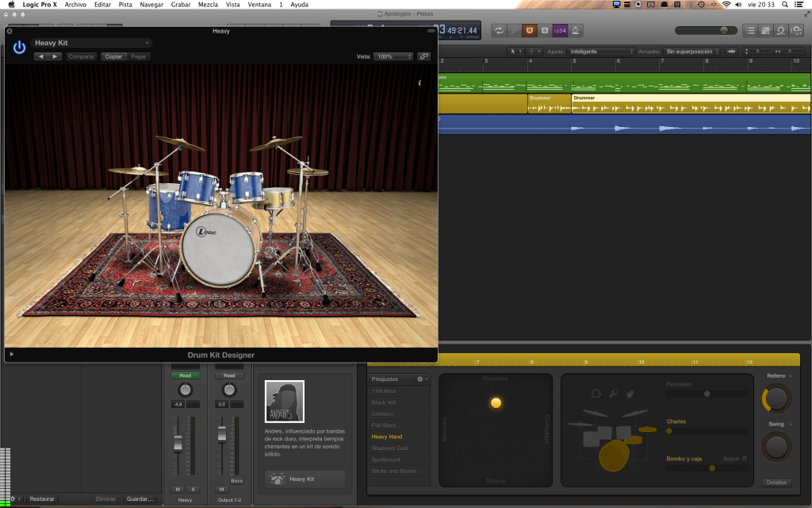The width and height of the screenshot is (812, 508).
Task: Click the Bombo y caja slider
Action: click(707, 468)
